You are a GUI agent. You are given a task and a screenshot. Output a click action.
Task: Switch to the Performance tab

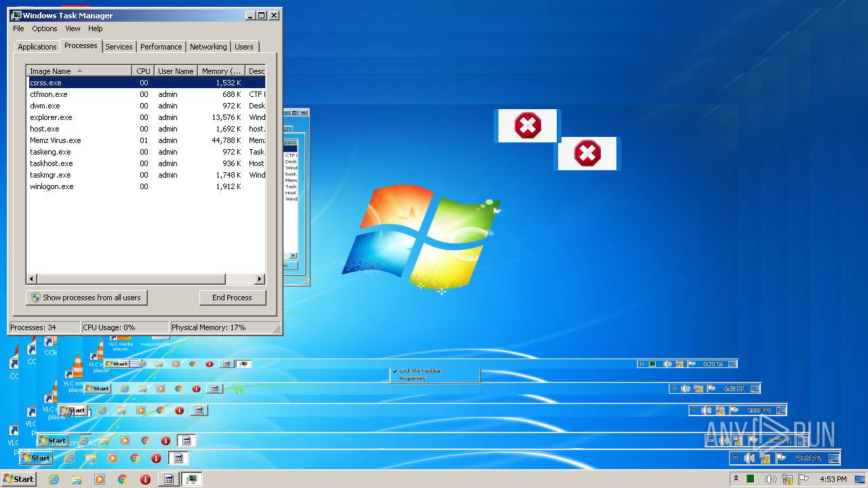161,47
